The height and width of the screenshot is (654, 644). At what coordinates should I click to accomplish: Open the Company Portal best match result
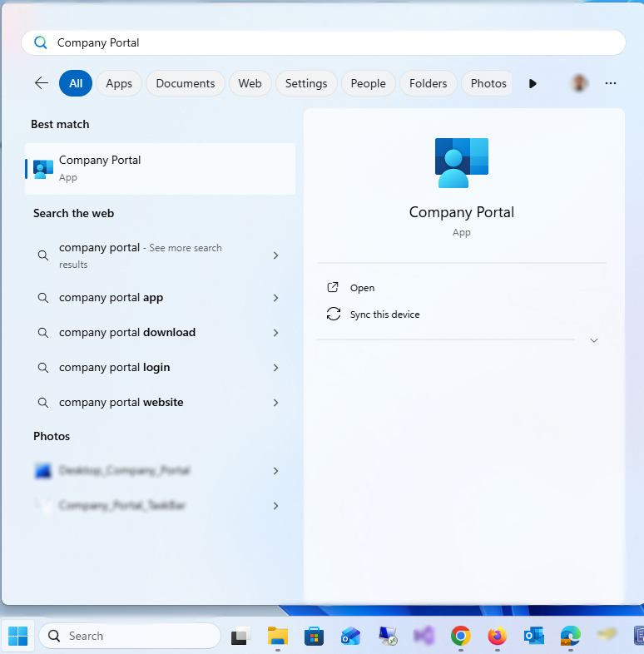pos(160,169)
